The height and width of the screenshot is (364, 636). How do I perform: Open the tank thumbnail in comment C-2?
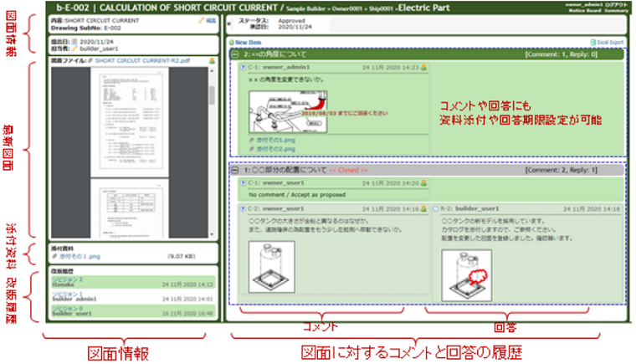pyautogui.click(x=271, y=267)
